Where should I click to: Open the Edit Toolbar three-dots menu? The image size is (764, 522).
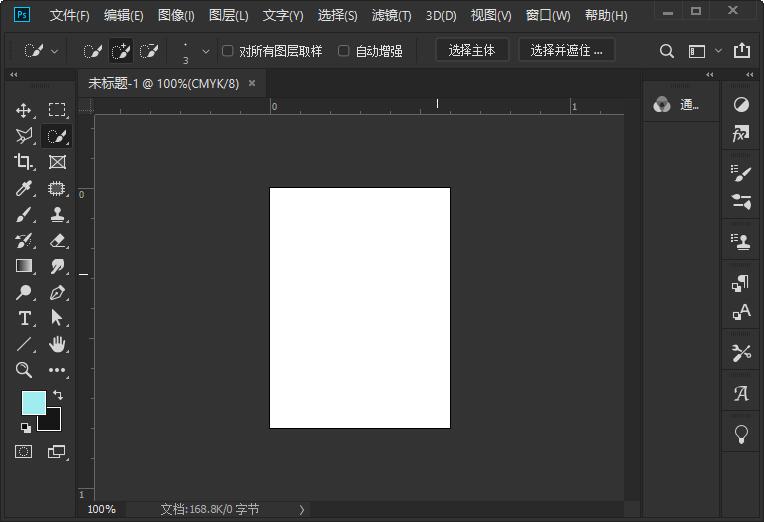(x=57, y=370)
